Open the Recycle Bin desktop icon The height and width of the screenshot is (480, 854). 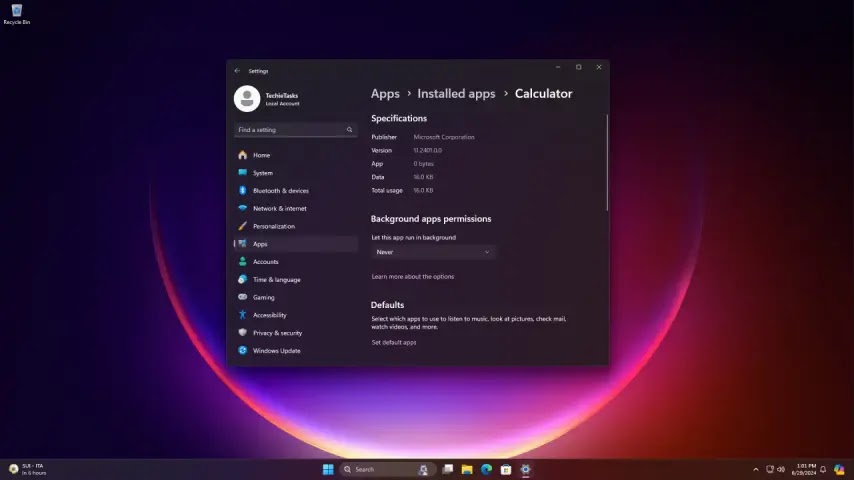coord(16,14)
